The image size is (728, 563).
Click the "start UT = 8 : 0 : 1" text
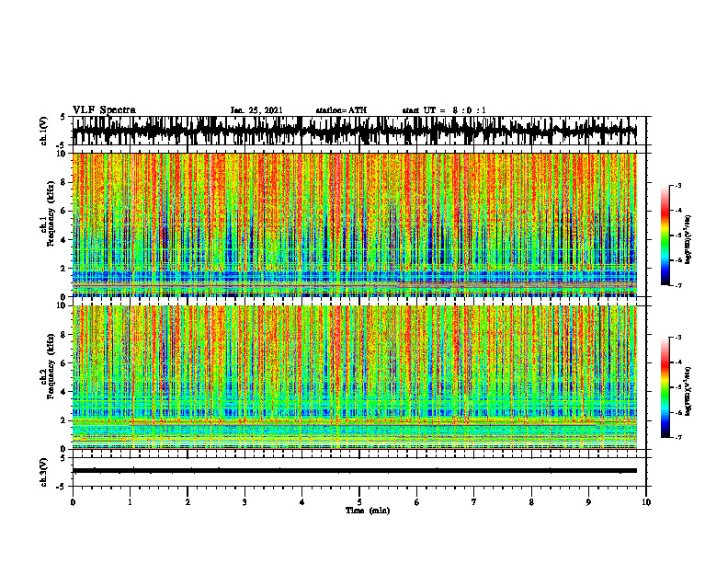(x=444, y=110)
